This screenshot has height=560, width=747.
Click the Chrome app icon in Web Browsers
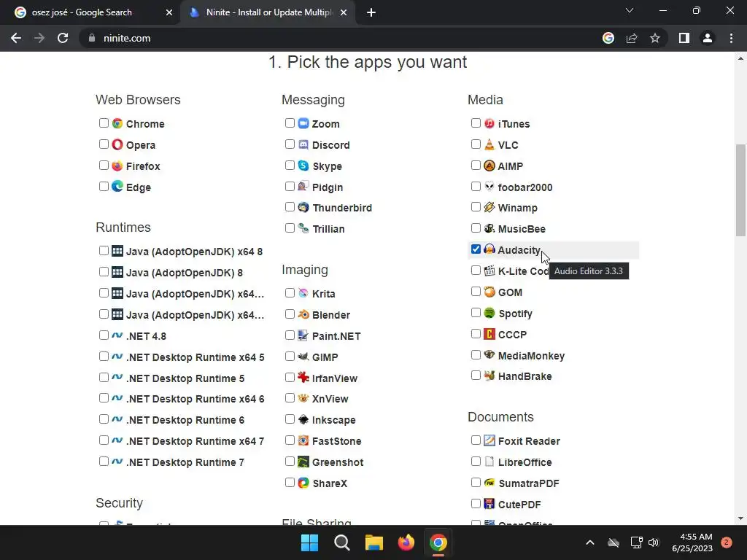click(117, 123)
